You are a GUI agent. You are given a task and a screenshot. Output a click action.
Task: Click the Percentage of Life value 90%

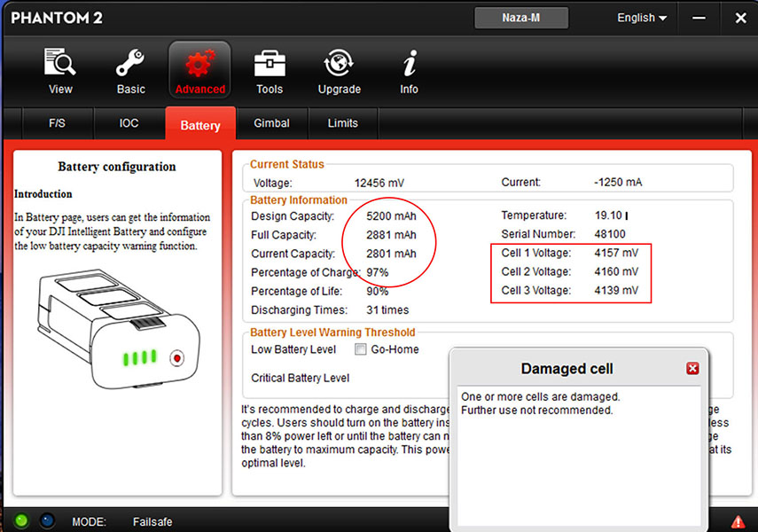(378, 291)
